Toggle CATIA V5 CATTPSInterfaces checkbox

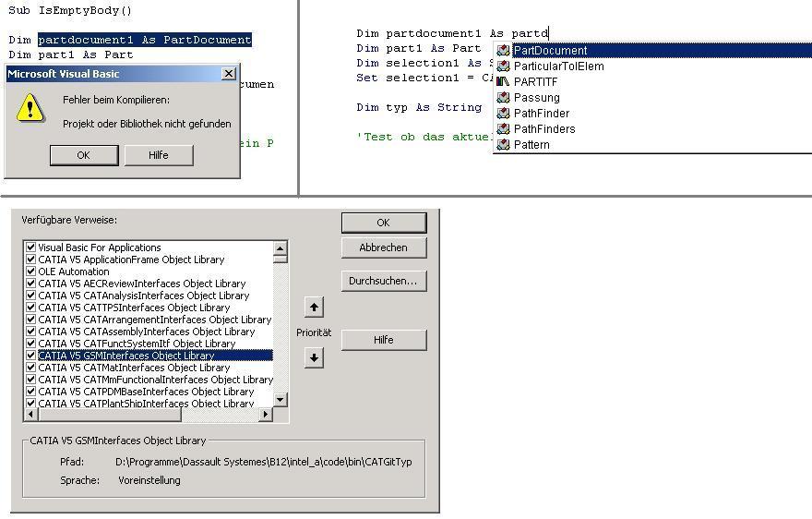(x=31, y=307)
